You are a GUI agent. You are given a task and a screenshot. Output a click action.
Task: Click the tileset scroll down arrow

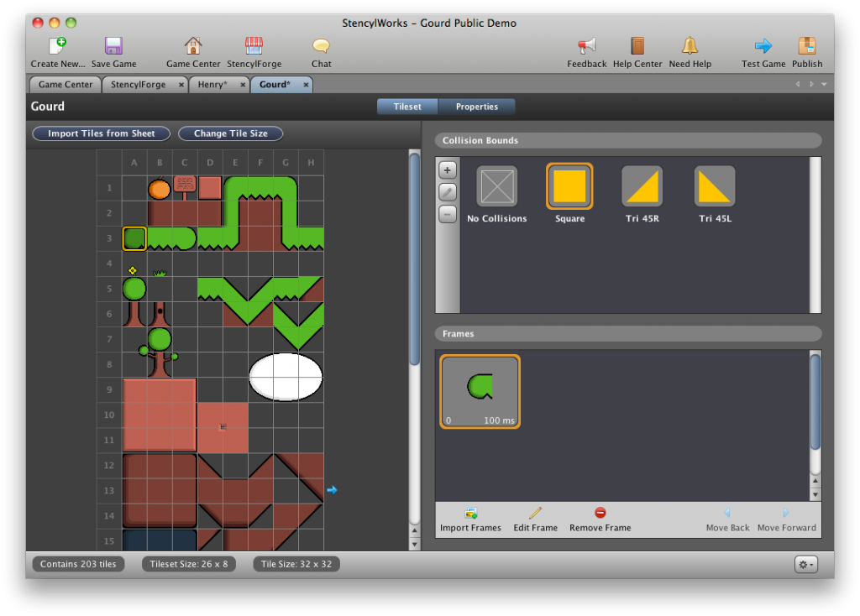[x=415, y=544]
